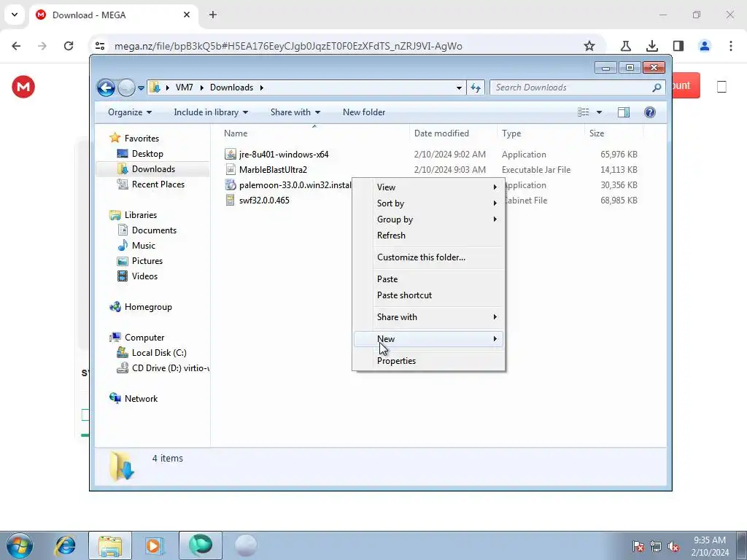747x560 pixels.
Task: Click the New folder toolbar button
Action: (x=364, y=112)
